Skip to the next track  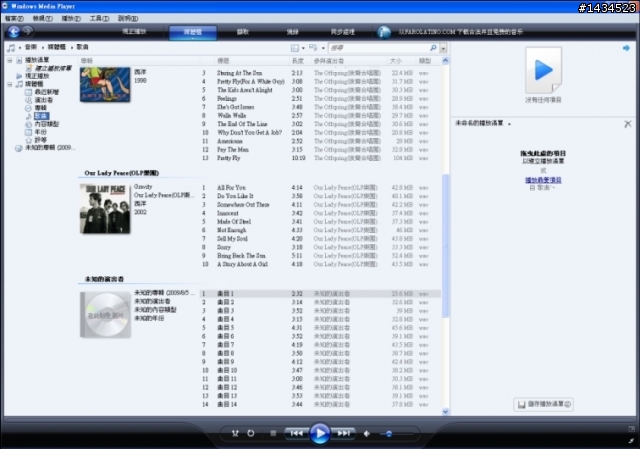[x=343, y=433]
